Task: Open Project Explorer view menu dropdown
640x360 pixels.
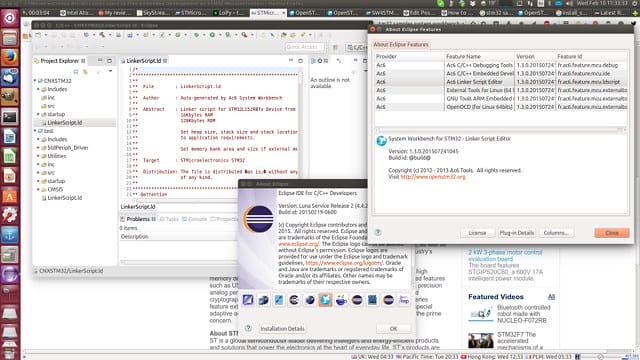Action: [110, 72]
